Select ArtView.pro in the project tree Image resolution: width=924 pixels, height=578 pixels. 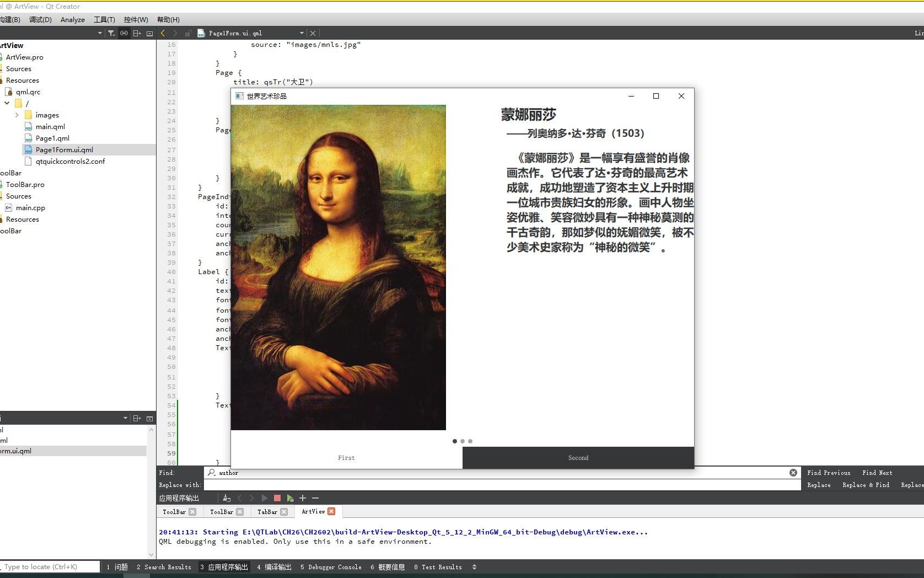pyautogui.click(x=24, y=57)
